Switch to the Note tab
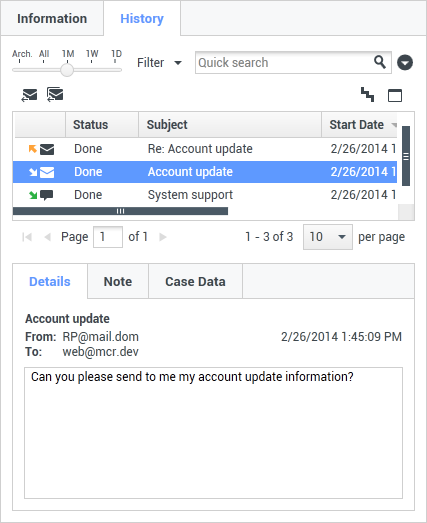The height and width of the screenshot is (523, 427). (118, 281)
